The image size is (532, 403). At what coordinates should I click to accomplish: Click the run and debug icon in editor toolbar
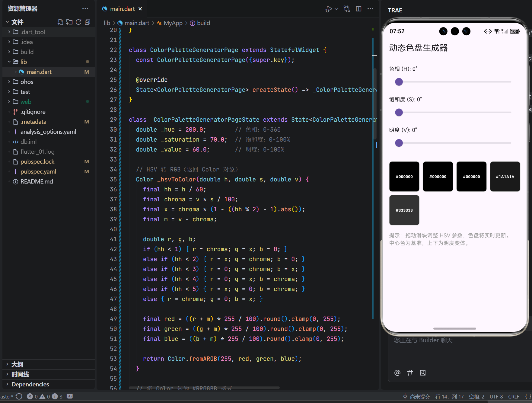pos(329,9)
